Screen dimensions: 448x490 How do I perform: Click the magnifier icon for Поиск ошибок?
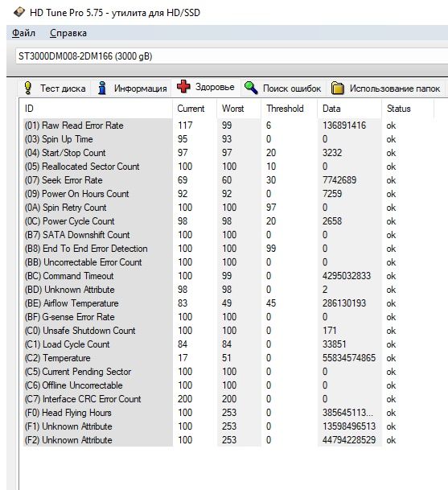coord(251,88)
